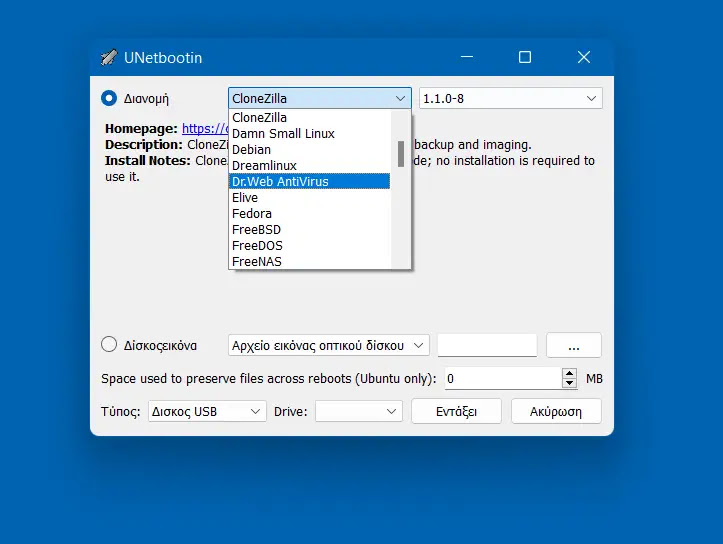This screenshot has height=544, width=723.
Task: Select the Δισκοςεικόνα radio button
Action: click(x=109, y=345)
